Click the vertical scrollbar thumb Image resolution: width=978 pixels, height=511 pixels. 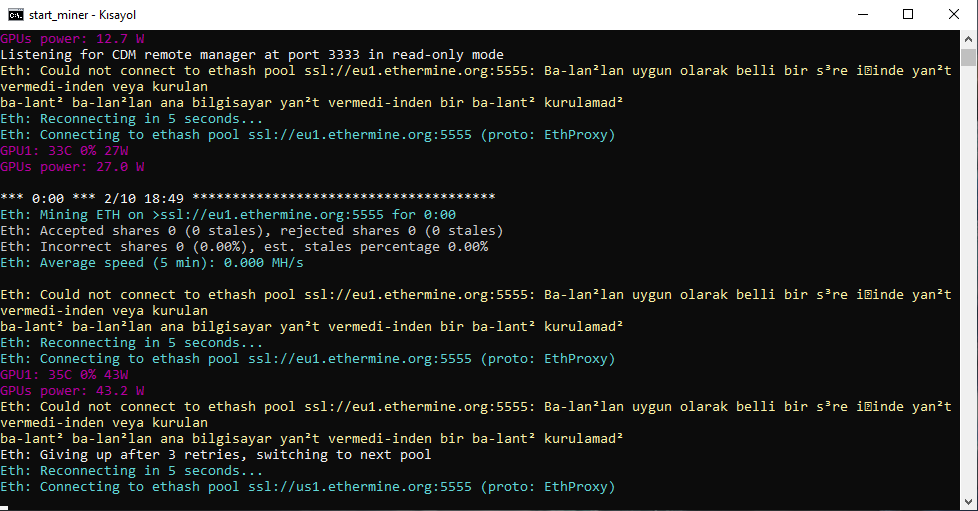(x=968, y=57)
